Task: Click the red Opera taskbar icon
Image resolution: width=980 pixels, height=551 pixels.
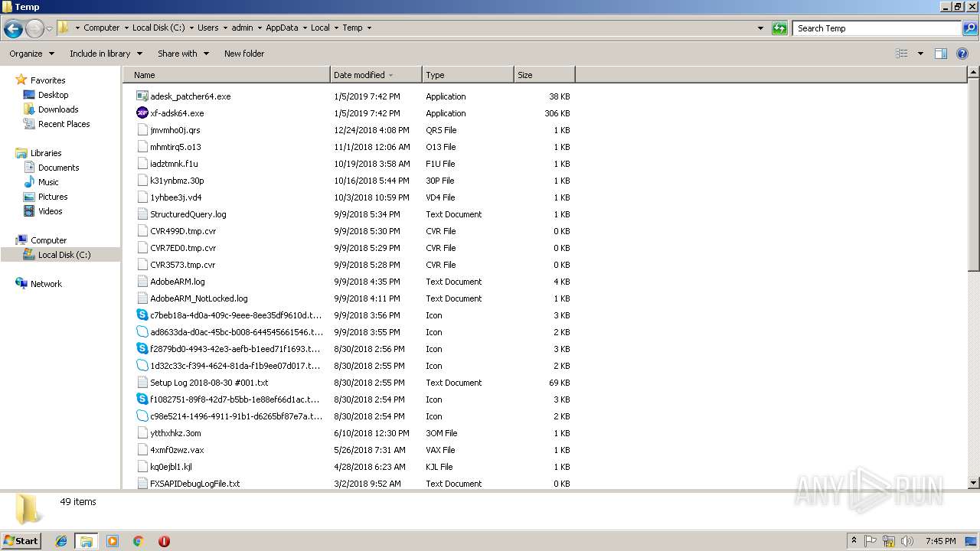Action: [164, 541]
